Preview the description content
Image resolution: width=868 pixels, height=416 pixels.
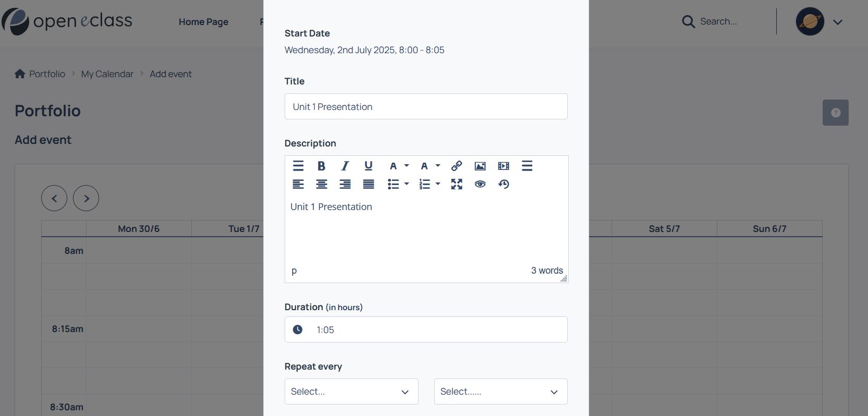480,184
